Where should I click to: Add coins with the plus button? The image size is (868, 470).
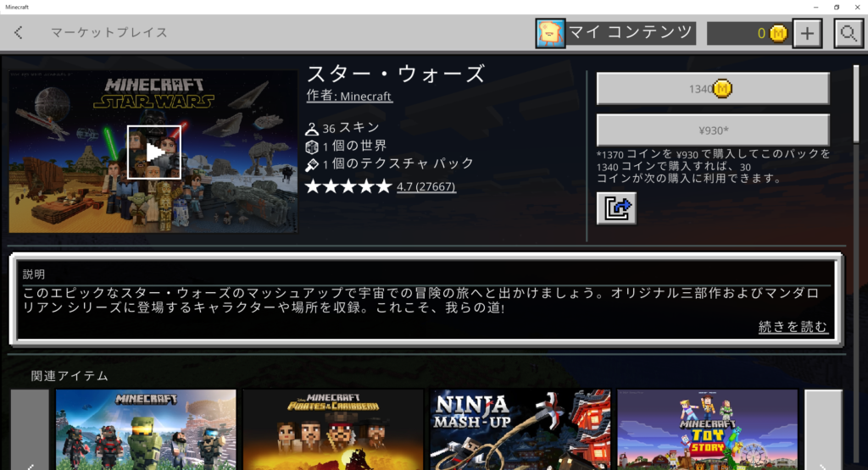pos(807,33)
